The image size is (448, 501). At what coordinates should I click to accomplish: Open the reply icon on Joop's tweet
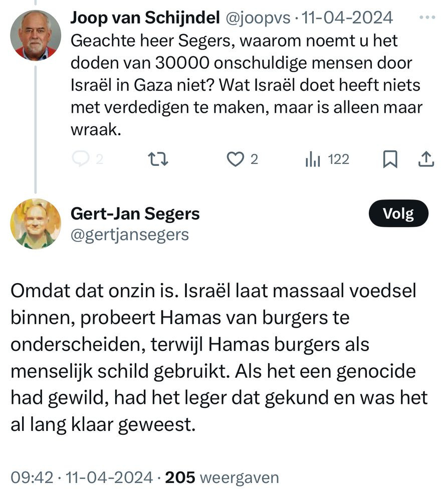pyautogui.click(x=80, y=159)
